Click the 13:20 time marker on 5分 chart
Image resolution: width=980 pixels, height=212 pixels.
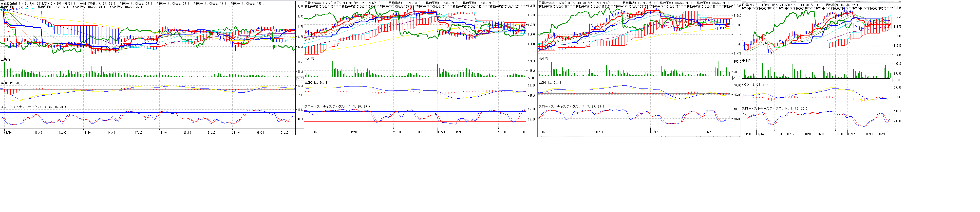click(87, 133)
